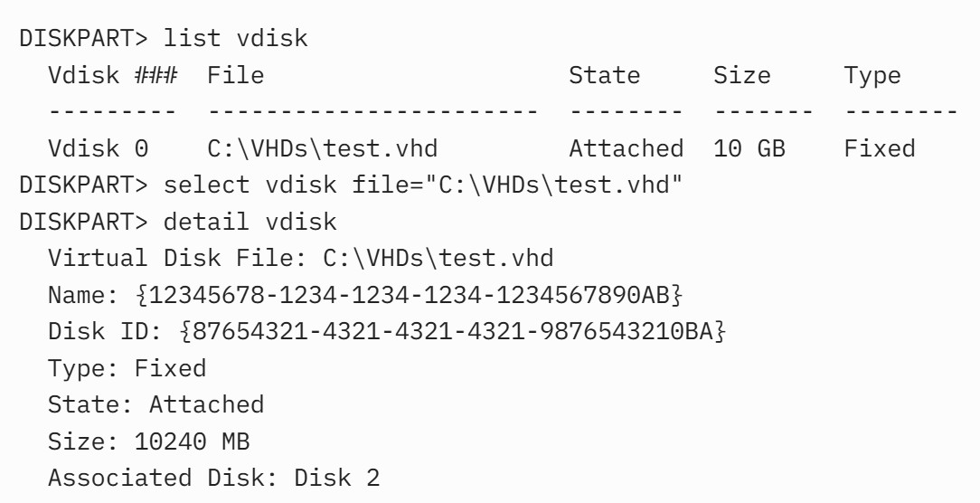Click the 'Type: Fixed' detail line
The width and height of the screenshot is (980, 503).
[x=127, y=368]
